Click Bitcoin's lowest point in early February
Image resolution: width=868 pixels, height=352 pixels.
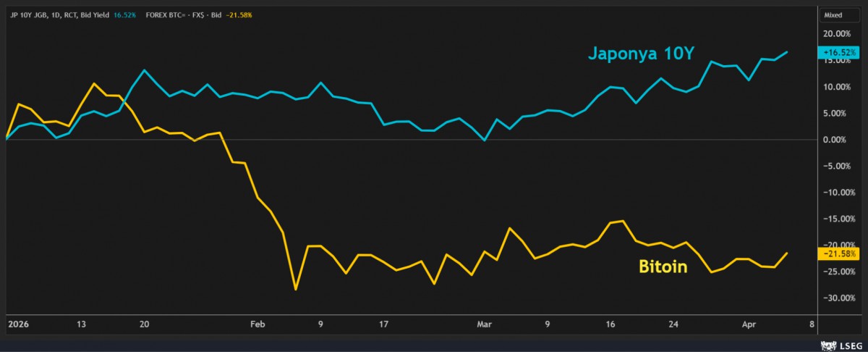click(295, 290)
